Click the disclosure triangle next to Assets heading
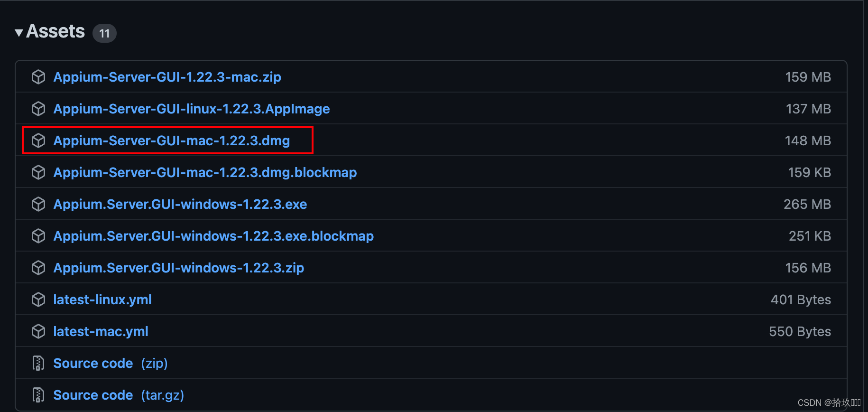 pos(18,31)
